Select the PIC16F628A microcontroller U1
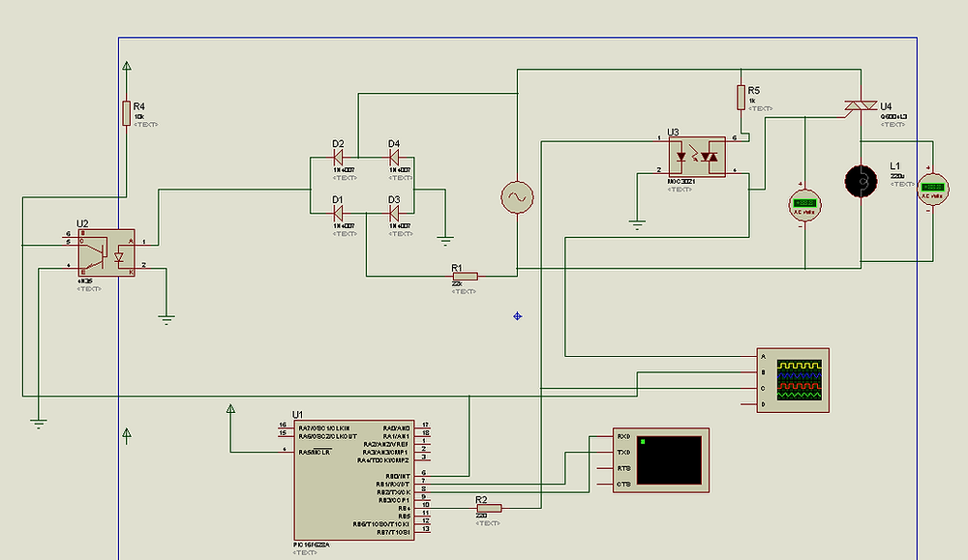The height and width of the screenshot is (560, 968). [x=353, y=479]
